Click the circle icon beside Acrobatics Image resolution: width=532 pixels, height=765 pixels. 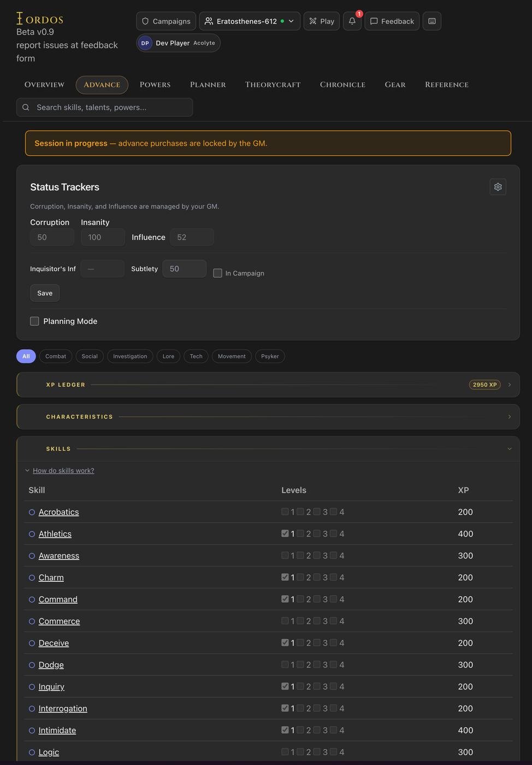(32, 512)
